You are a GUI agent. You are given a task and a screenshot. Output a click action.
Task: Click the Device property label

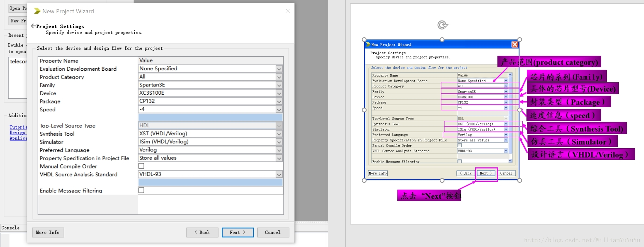click(48, 93)
